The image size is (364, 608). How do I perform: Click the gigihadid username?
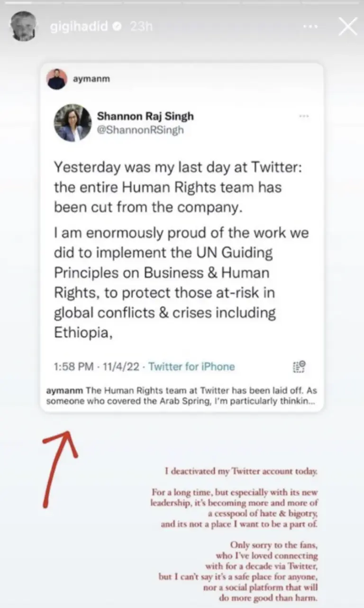click(x=79, y=28)
